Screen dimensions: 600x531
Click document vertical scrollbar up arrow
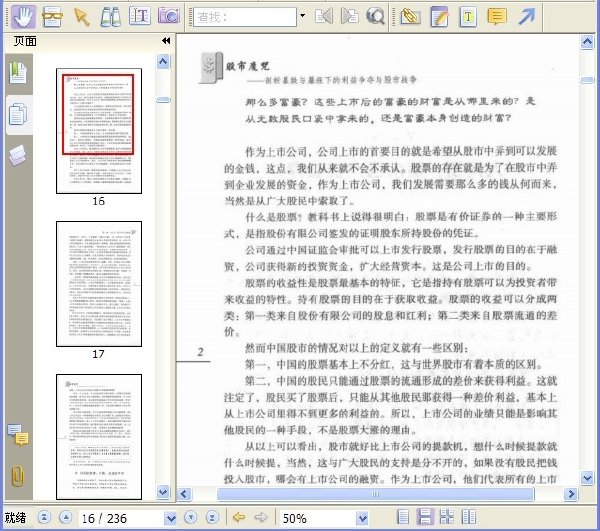[587, 42]
